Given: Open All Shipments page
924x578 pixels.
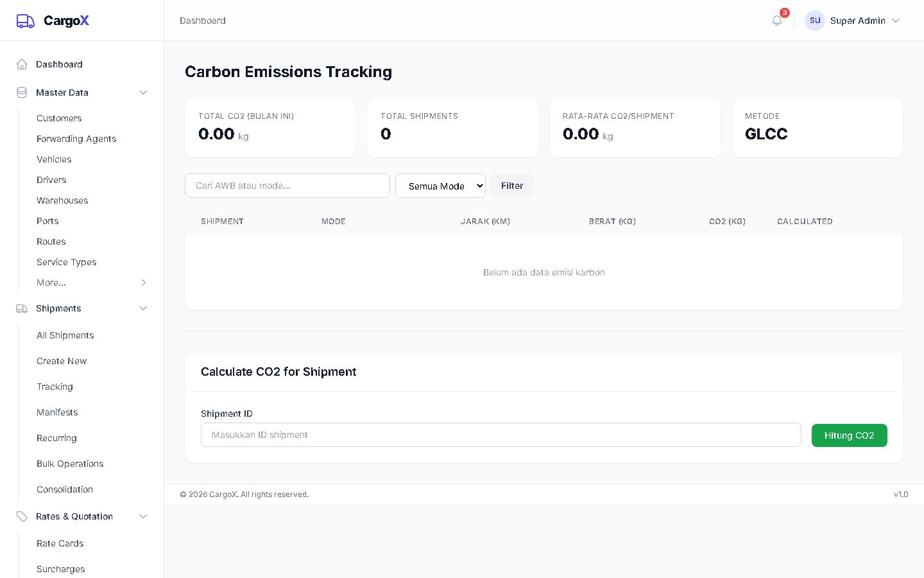Looking at the screenshot, I should tap(65, 335).
